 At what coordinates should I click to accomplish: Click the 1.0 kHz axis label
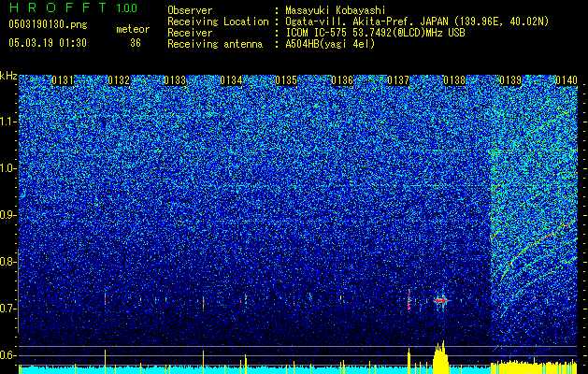click(x=8, y=168)
